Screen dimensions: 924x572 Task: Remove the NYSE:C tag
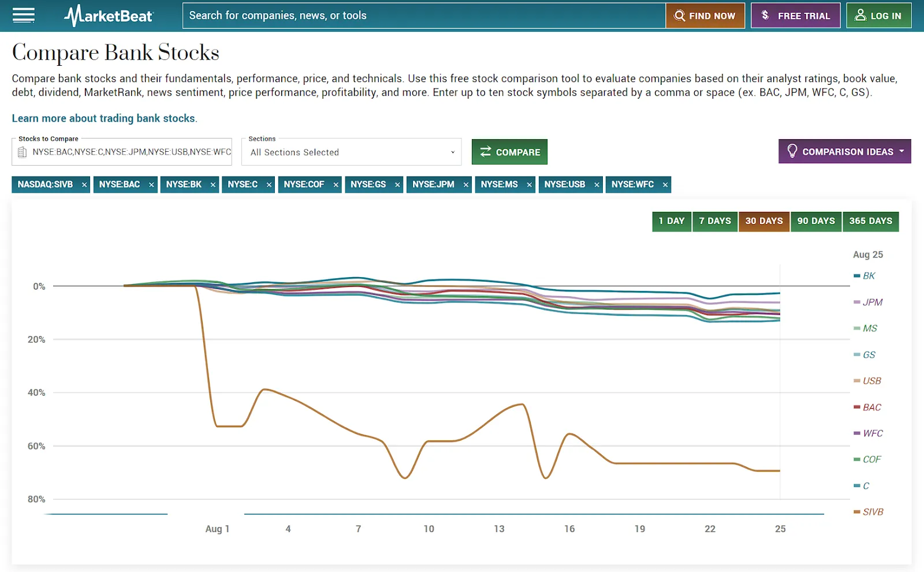(269, 185)
